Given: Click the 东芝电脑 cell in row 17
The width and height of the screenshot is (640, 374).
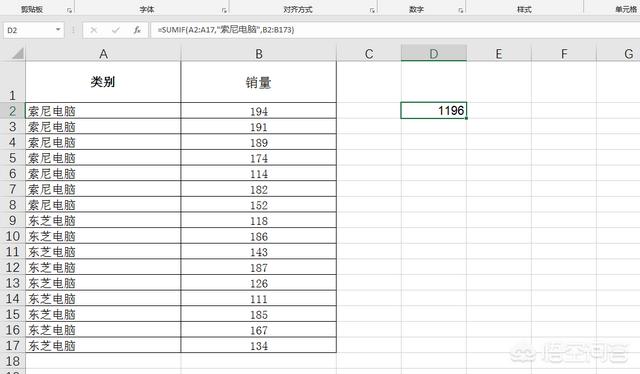Looking at the screenshot, I should 103,345.
